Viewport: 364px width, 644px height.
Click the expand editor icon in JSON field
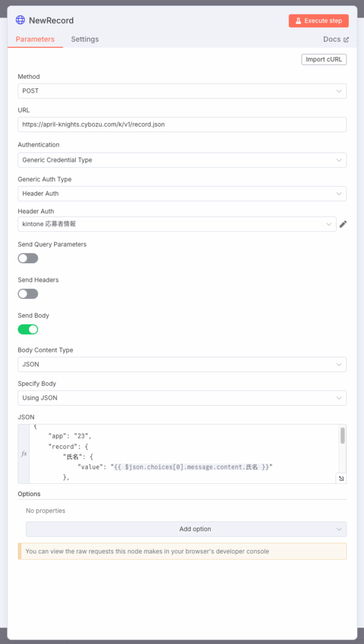point(342,478)
